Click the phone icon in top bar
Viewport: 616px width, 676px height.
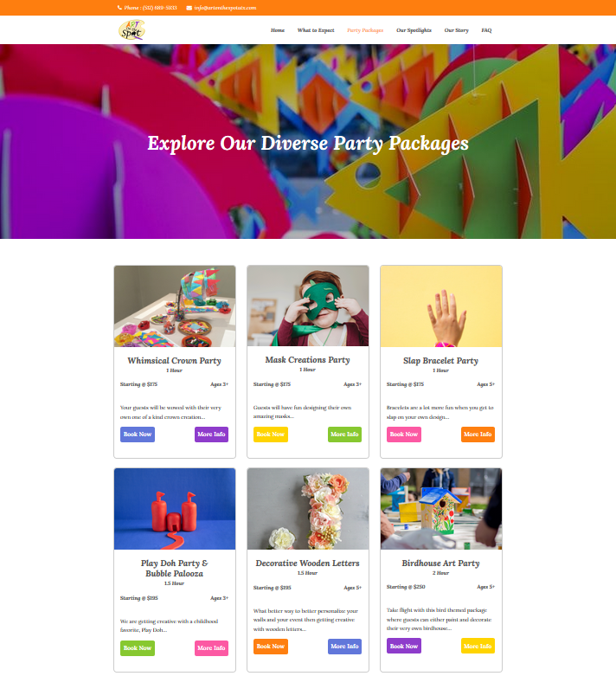click(x=119, y=8)
